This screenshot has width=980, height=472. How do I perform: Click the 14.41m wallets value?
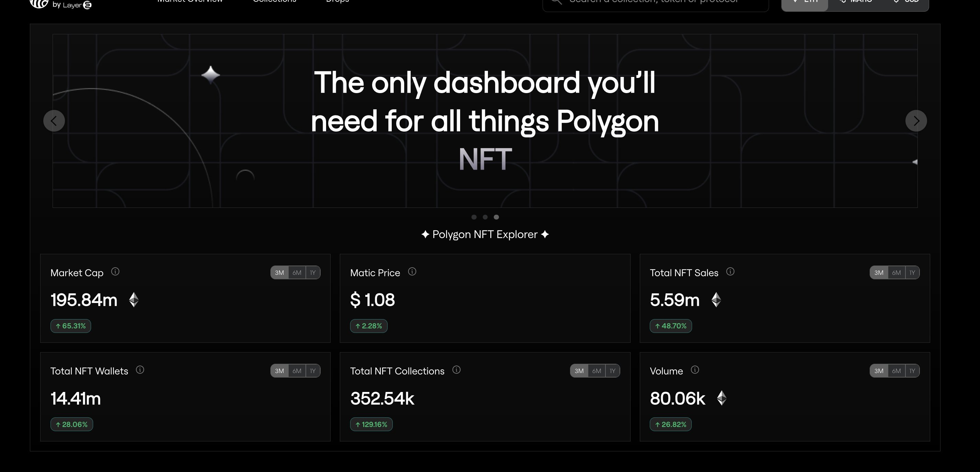click(75, 398)
